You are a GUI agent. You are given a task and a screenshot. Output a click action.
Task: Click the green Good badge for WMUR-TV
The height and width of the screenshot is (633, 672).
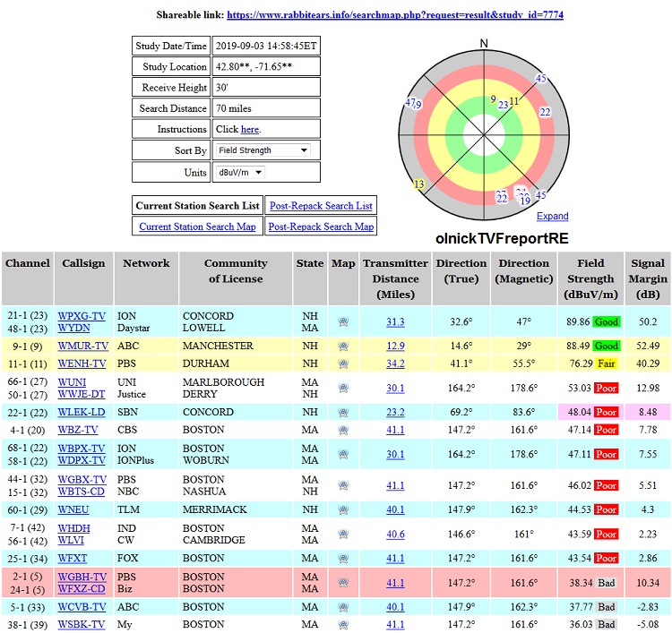(606, 346)
